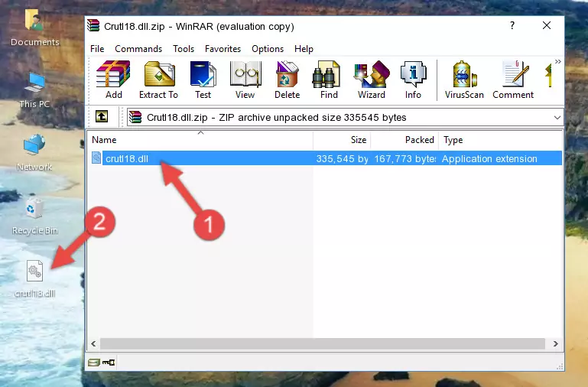Image resolution: width=588 pixels, height=387 pixels.
Task: Open the Tools menu
Action: (x=184, y=49)
